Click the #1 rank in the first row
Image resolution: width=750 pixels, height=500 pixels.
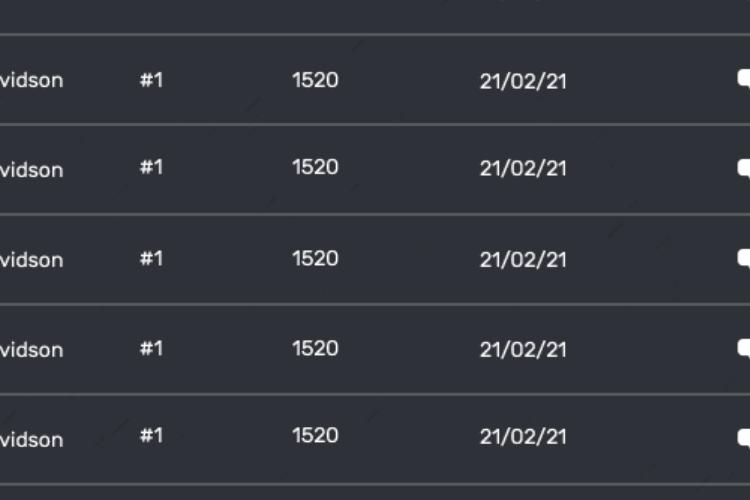point(151,79)
